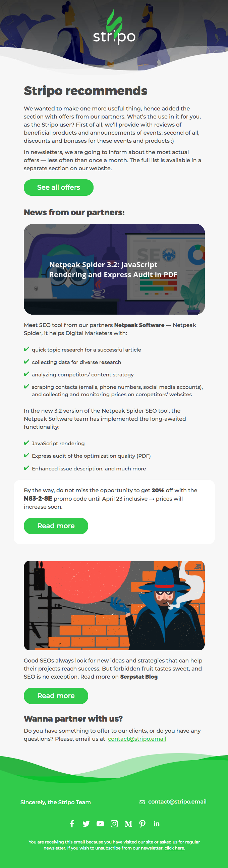
Task: Click the NS3-2-SE promo code text
Action: point(38,498)
